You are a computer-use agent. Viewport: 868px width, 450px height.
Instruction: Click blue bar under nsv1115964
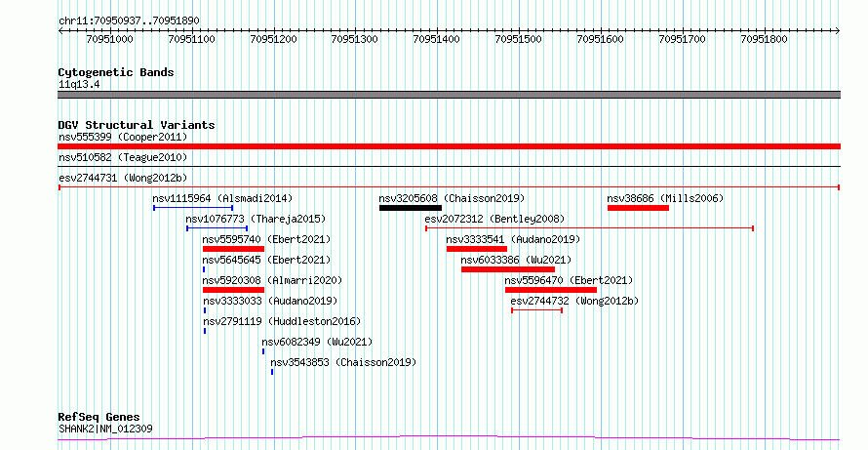click(193, 208)
